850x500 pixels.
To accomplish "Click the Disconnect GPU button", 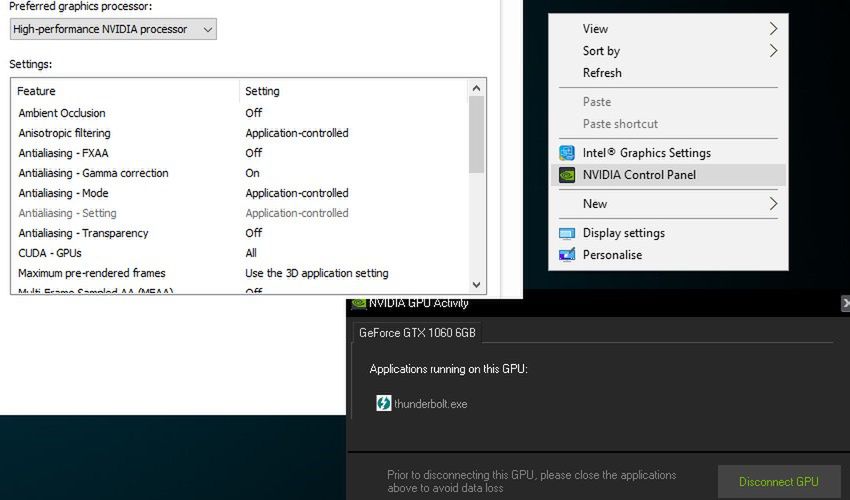I will point(779,482).
